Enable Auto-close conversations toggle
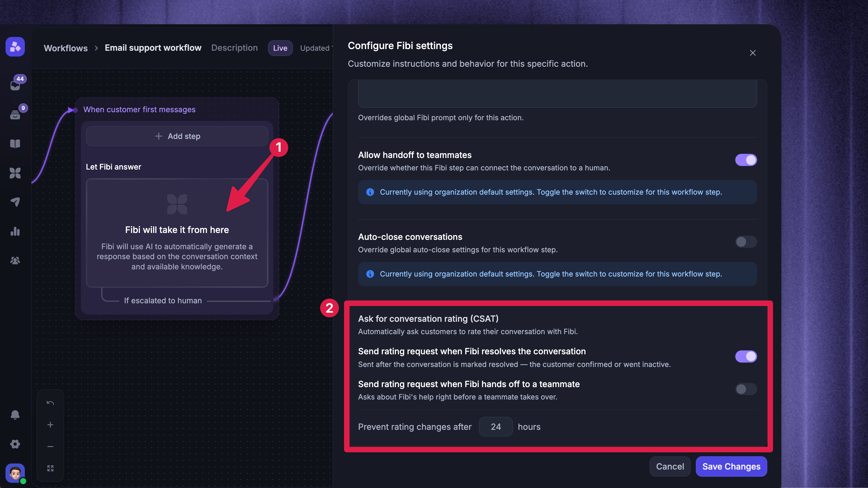 click(x=746, y=242)
